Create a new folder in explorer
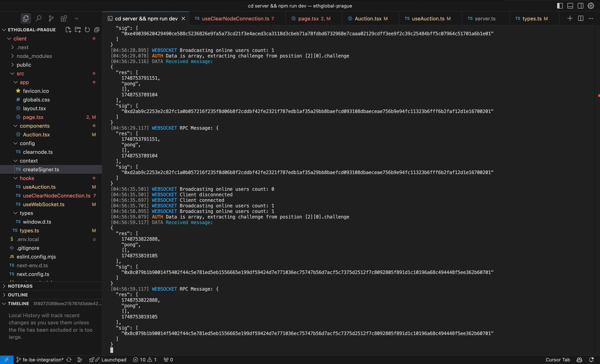600x364 pixels. tap(78, 30)
